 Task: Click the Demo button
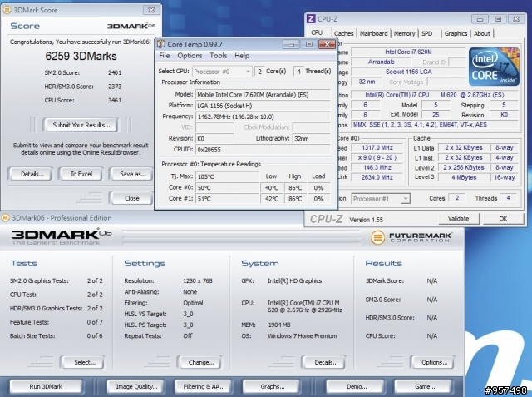click(356, 386)
